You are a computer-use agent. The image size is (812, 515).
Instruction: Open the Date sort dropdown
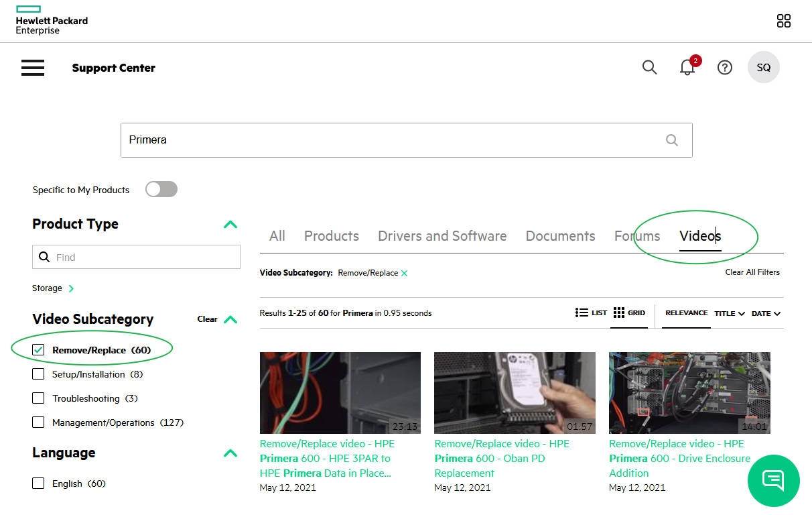click(x=765, y=313)
